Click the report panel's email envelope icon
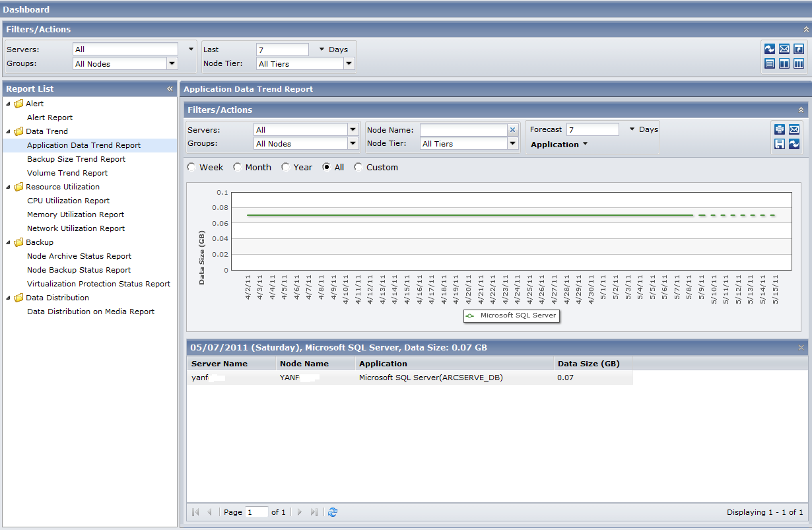This screenshot has width=812, height=530. (x=794, y=129)
